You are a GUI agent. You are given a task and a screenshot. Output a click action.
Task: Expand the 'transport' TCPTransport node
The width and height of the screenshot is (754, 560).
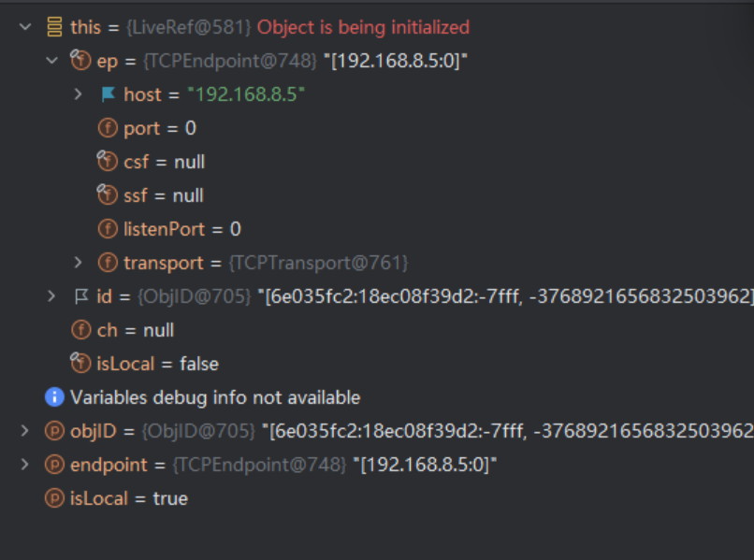tap(79, 263)
